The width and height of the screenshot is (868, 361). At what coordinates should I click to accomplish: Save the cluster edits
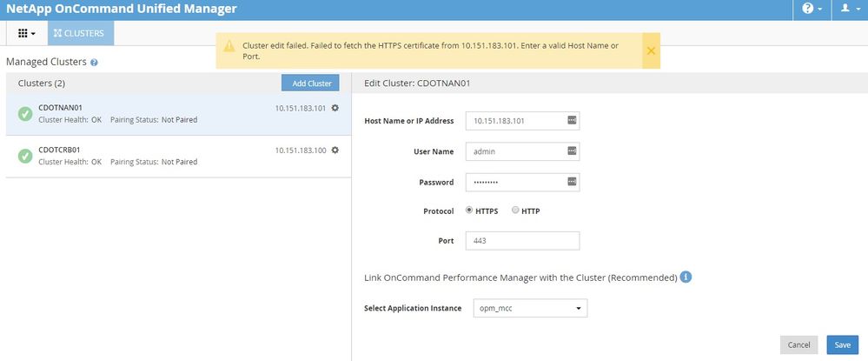point(842,344)
